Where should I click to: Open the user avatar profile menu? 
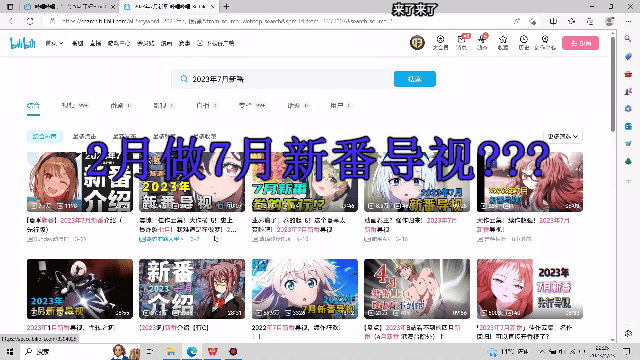pyautogui.click(x=417, y=42)
